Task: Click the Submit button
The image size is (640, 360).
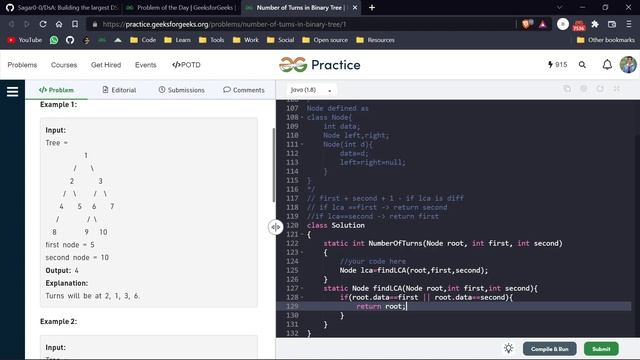Action: click(x=601, y=349)
